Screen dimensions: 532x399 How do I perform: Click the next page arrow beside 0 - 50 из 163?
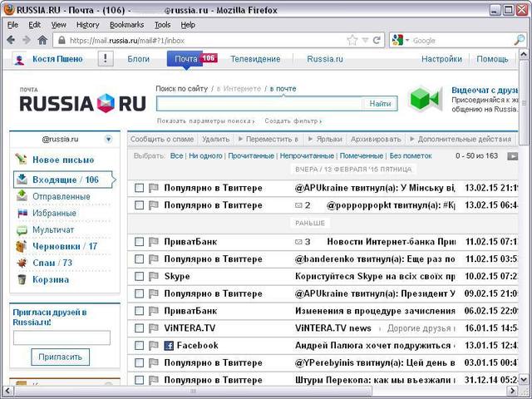click(x=512, y=155)
